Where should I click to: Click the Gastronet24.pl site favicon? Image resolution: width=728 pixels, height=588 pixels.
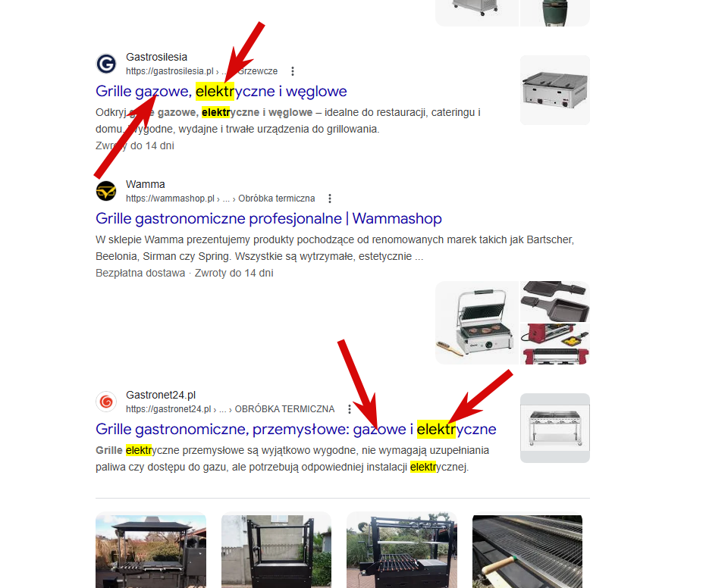106,402
